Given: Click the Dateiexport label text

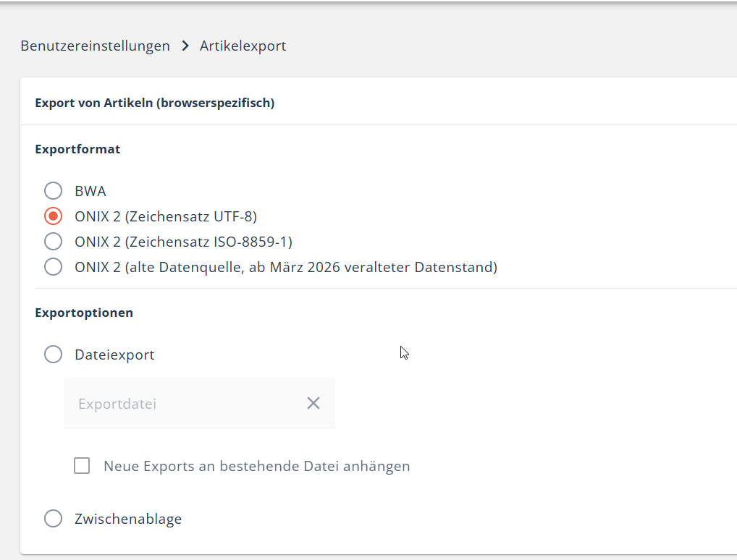Looking at the screenshot, I should [114, 355].
